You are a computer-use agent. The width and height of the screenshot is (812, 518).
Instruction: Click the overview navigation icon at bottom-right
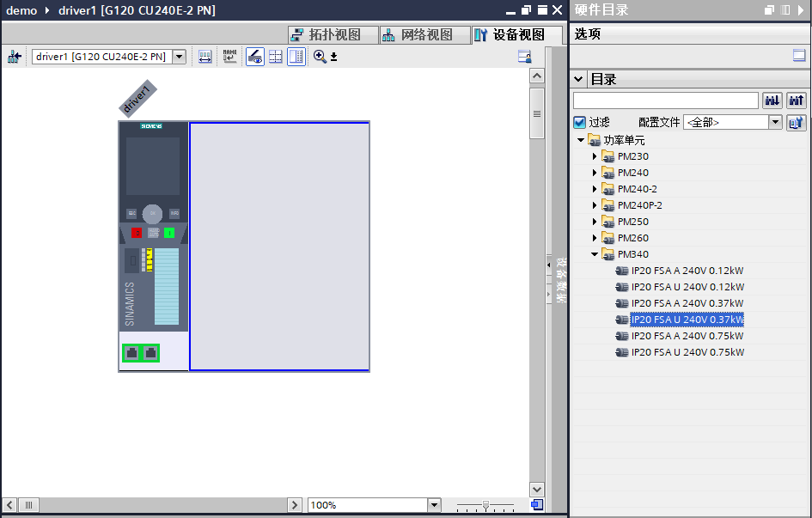point(537,504)
